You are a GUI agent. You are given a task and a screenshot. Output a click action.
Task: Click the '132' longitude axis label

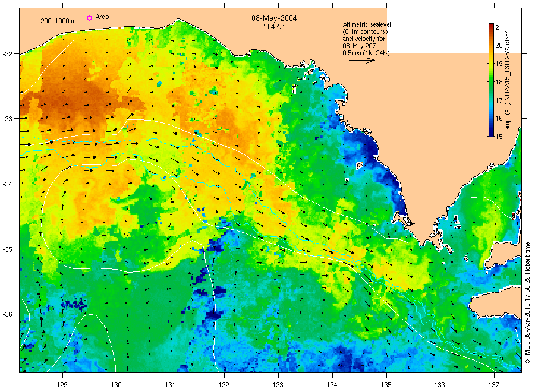click(224, 385)
